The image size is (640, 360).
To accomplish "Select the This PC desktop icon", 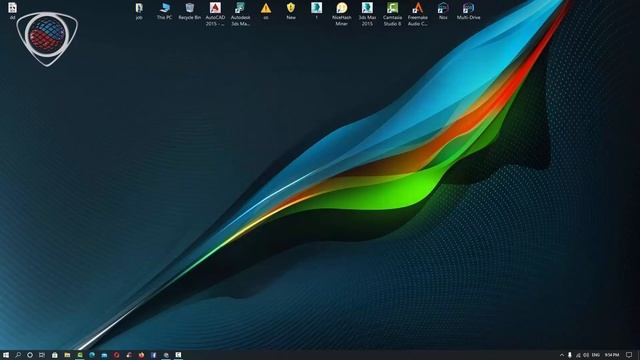I will [x=164, y=11].
